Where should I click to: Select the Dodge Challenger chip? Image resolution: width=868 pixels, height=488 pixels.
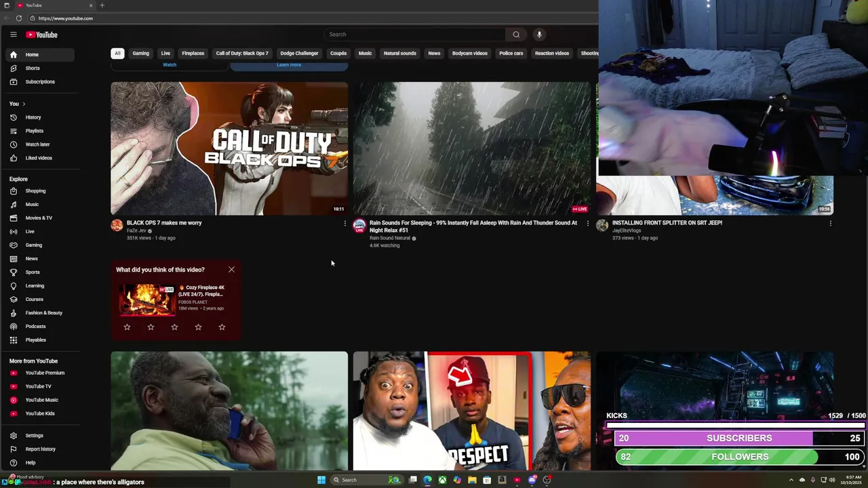tap(299, 53)
